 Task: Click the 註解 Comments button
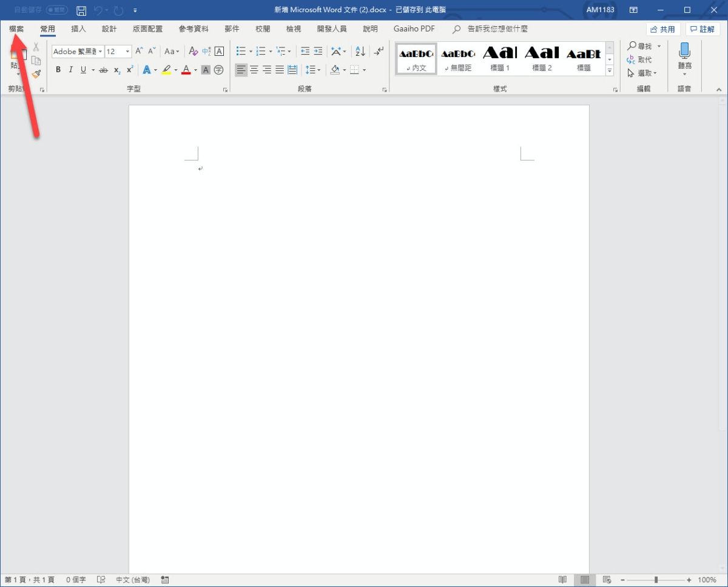[x=703, y=29]
